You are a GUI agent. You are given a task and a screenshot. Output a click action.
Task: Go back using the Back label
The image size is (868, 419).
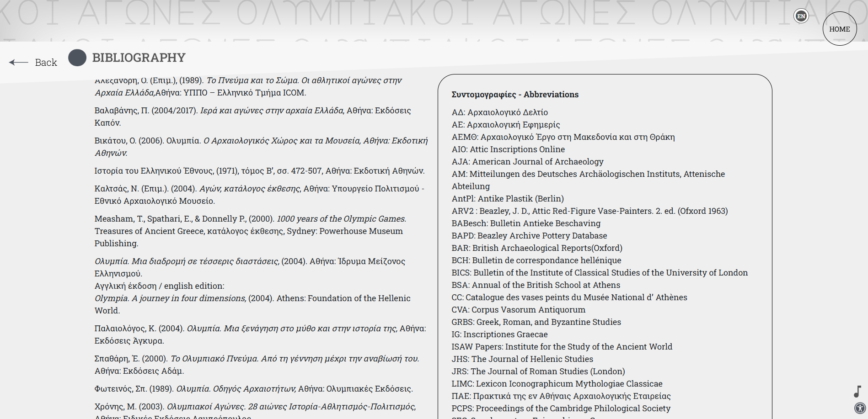pos(46,63)
